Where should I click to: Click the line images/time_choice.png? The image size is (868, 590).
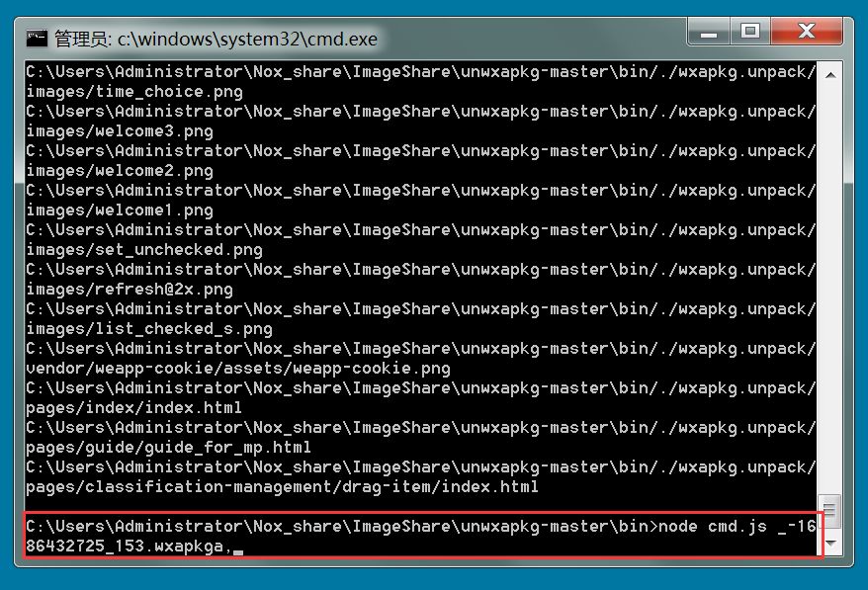coord(134,92)
